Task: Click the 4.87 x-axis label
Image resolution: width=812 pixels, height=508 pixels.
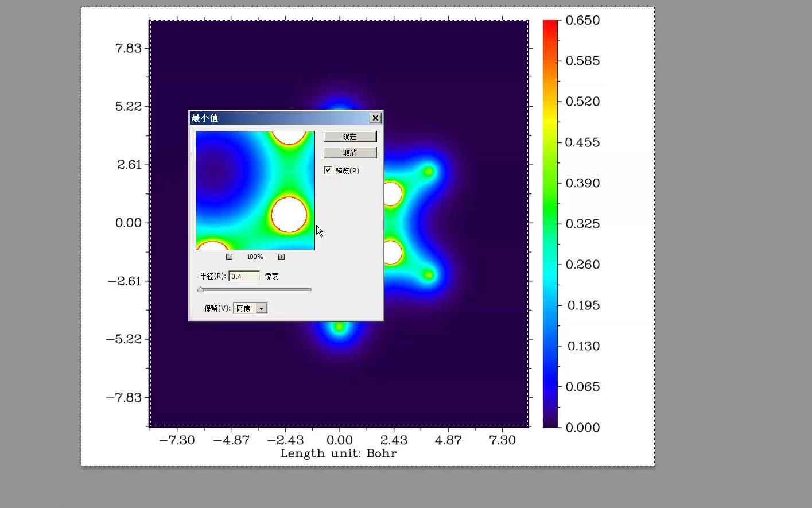Action: (x=448, y=440)
